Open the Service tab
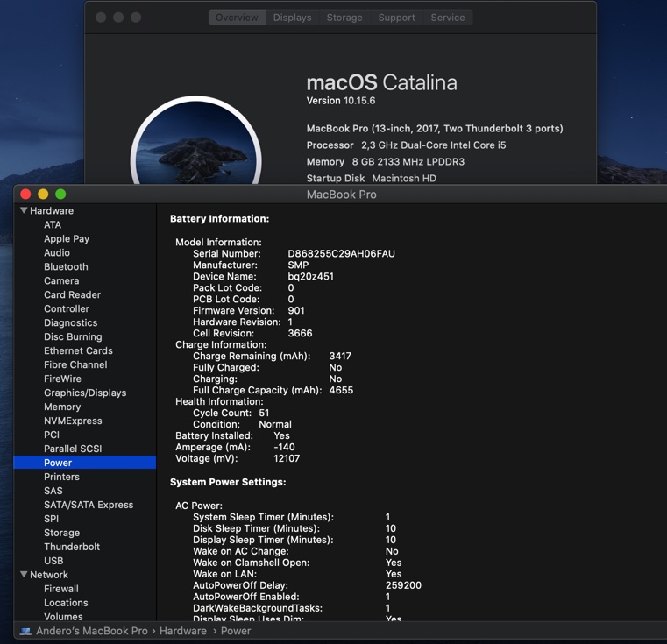Viewport: 667px width, 644px height. (x=448, y=18)
